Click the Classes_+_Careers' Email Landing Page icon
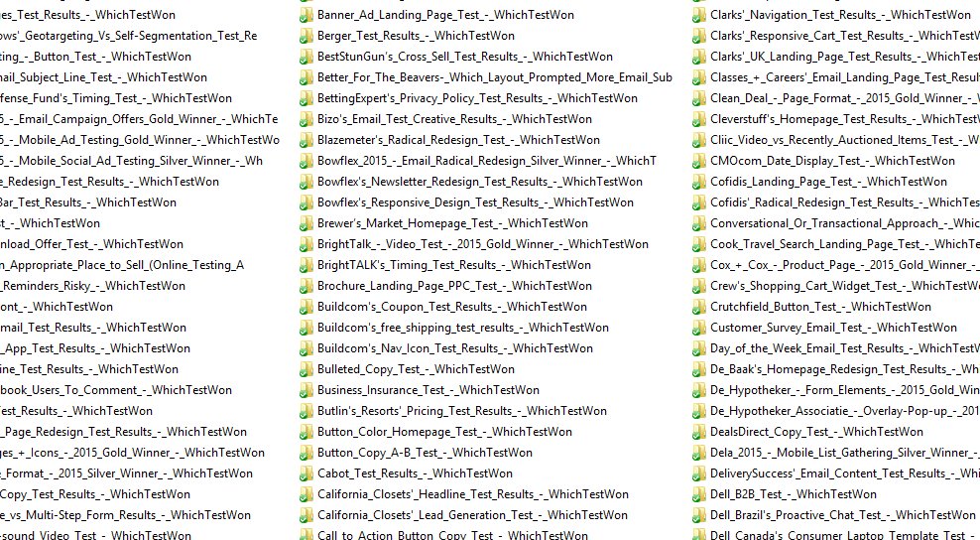 coord(698,77)
